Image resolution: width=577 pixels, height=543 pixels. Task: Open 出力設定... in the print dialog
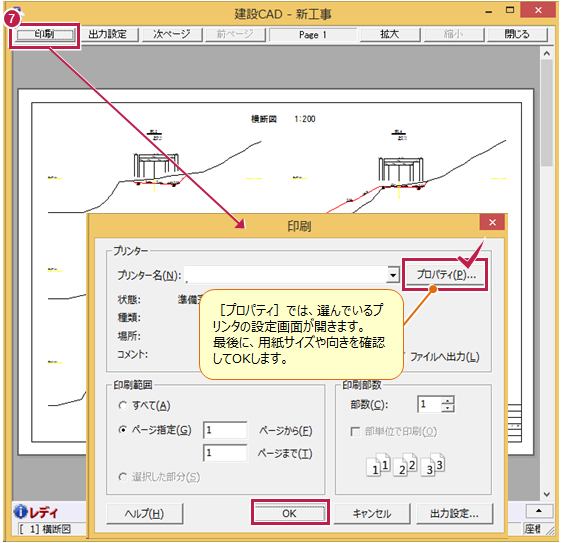pos(454,513)
